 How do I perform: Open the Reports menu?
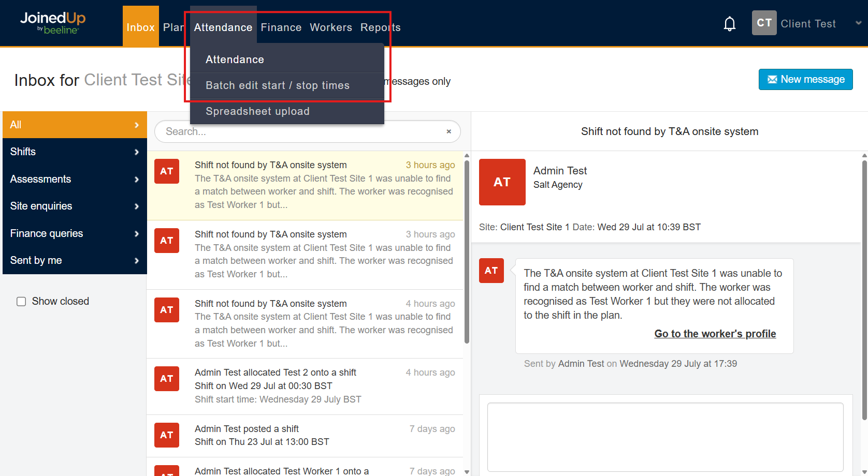(x=381, y=27)
